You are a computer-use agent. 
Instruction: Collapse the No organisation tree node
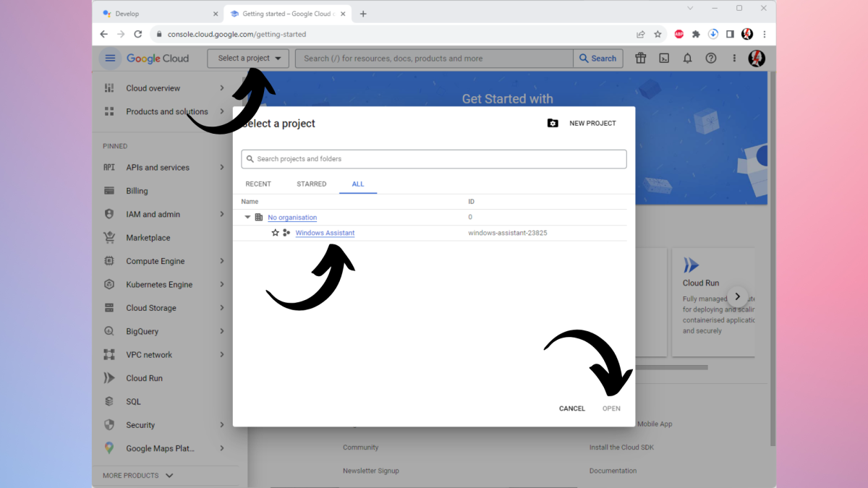click(247, 217)
